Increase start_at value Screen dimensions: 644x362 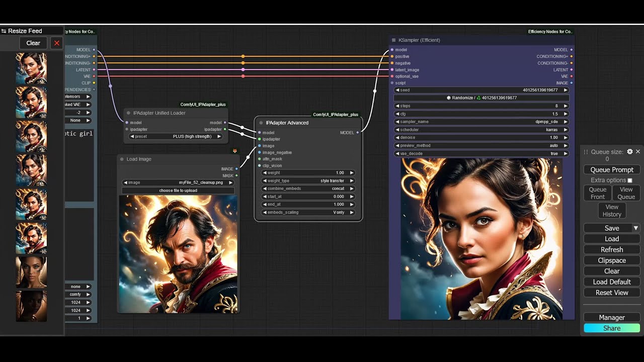click(x=352, y=197)
